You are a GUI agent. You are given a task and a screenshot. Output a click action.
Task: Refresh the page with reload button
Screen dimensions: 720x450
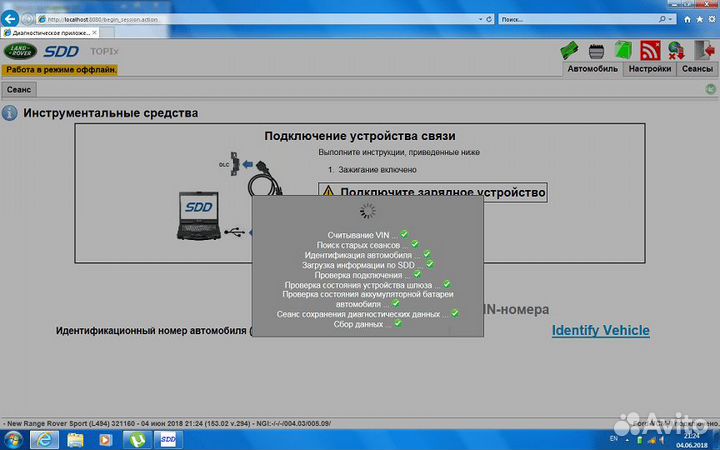pos(489,19)
